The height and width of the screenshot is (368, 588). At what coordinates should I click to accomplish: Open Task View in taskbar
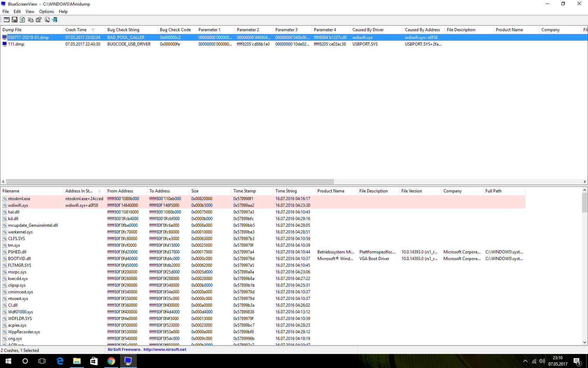(x=42, y=361)
